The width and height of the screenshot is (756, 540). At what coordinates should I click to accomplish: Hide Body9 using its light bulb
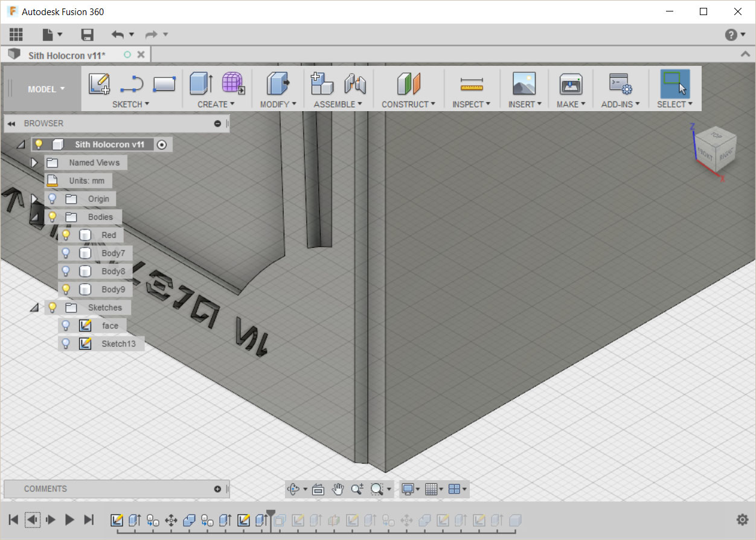(x=66, y=289)
